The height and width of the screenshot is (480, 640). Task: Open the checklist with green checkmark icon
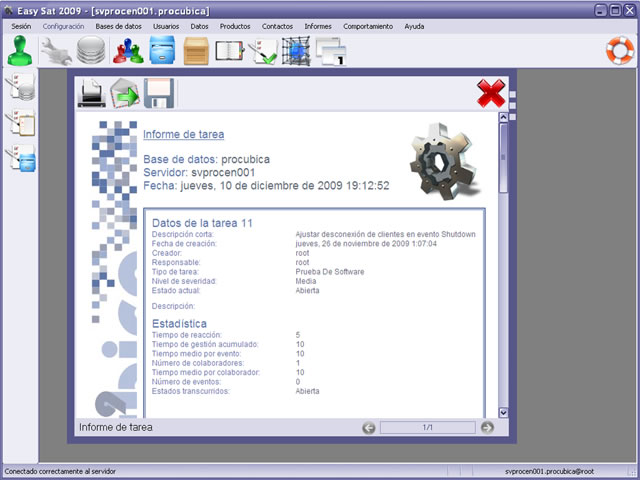(x=262, y=51)
